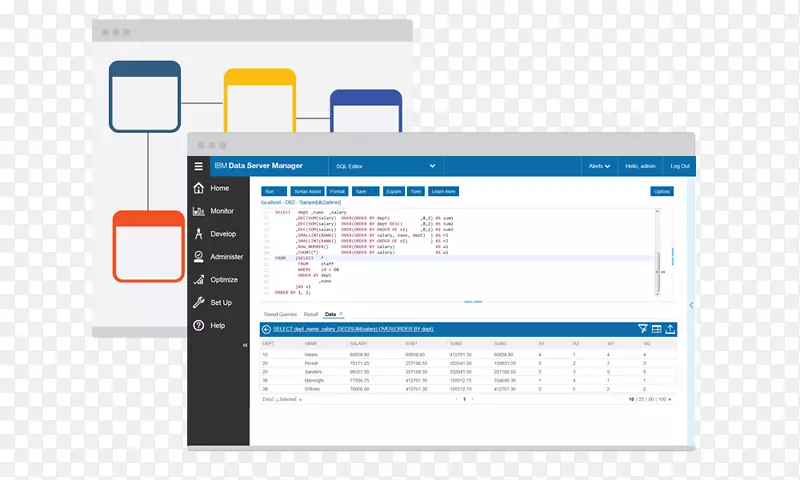Click the Syntax Assist button
The width and height of the screenshot is (800, 480).
click(x=306, y=191)
